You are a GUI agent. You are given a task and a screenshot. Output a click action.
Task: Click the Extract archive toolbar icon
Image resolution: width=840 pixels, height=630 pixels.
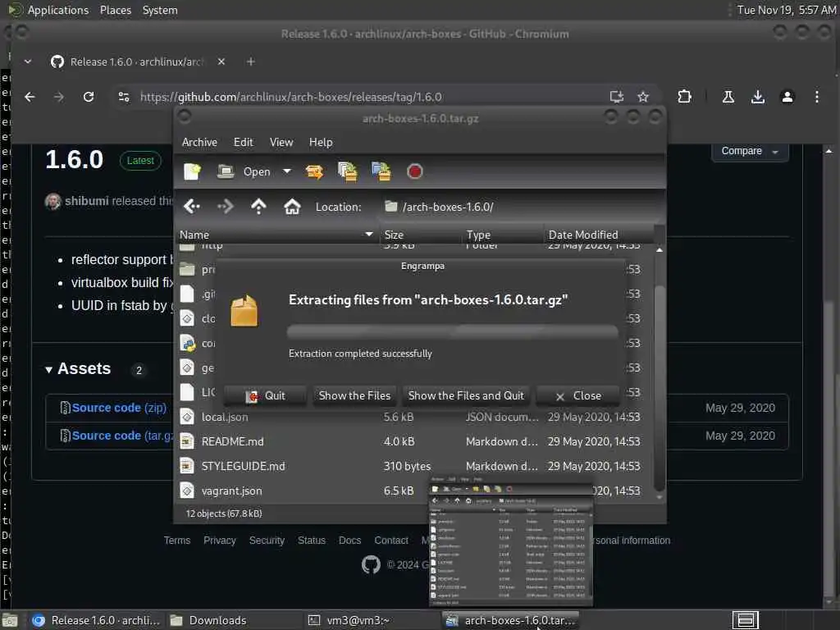click(314, 171)
